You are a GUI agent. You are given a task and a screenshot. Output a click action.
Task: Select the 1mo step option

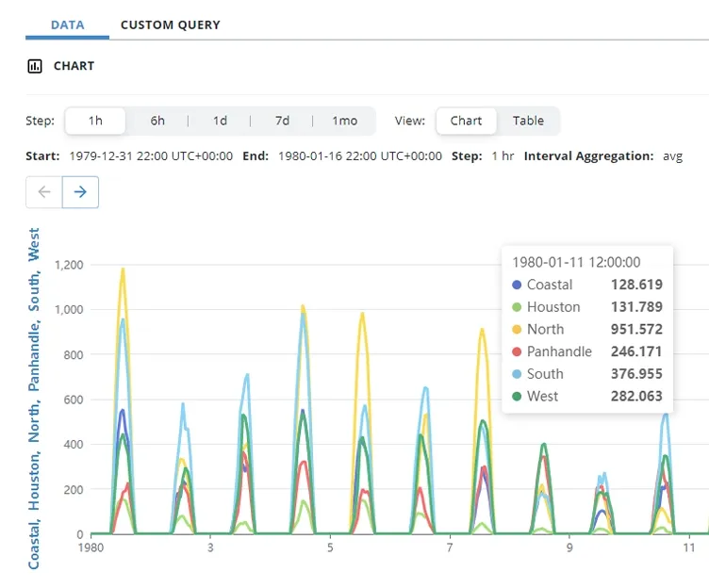[x=344, y=121]
